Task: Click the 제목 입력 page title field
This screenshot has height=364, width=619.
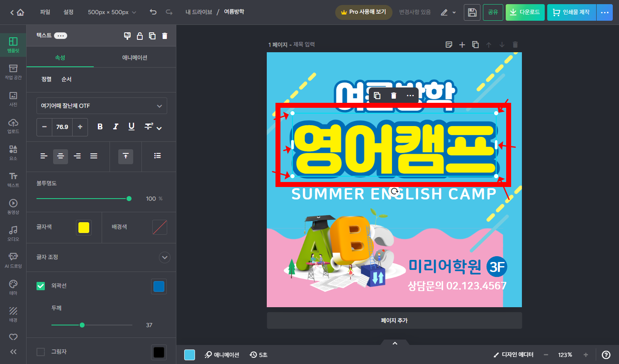Action: tap(303, 44)
